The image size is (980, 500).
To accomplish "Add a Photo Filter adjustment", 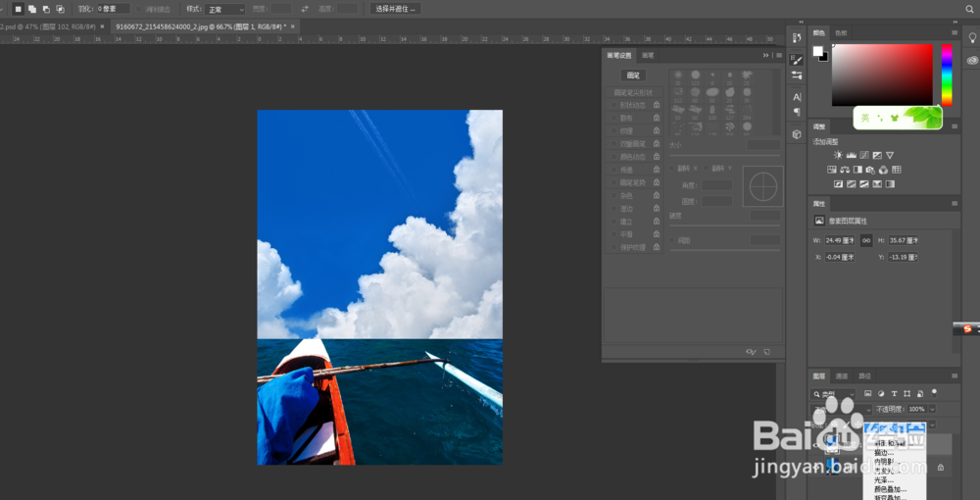I will (870, 170).
